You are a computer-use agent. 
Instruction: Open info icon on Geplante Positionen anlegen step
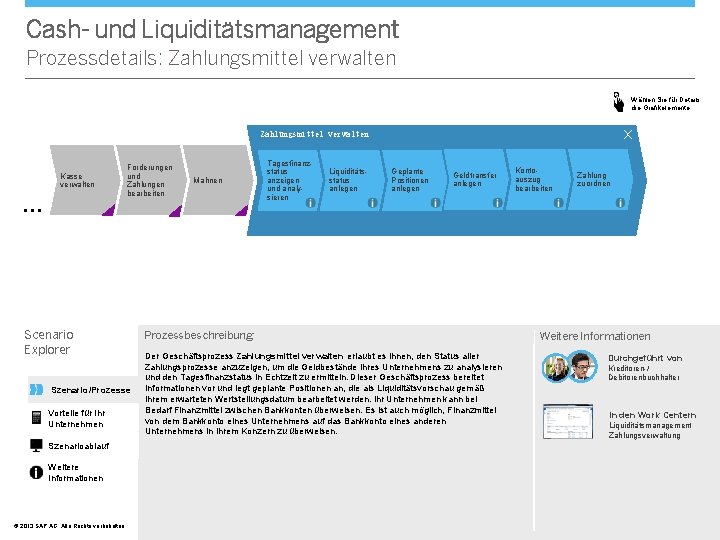click(435, 202)
